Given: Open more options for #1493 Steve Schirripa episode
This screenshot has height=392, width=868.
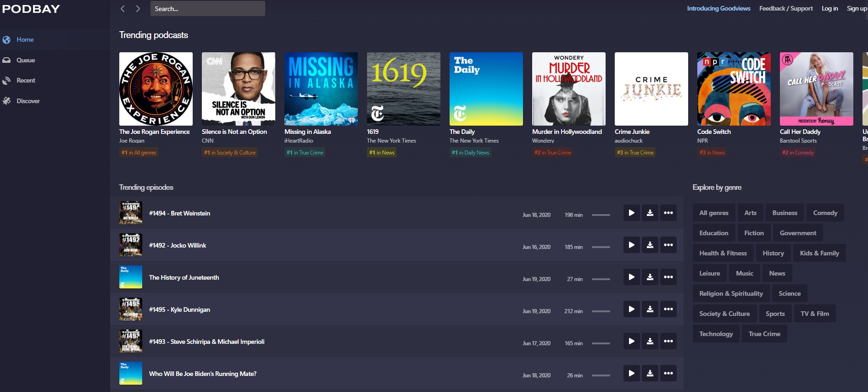Looking at the screenshot, I should click(668, 341).
